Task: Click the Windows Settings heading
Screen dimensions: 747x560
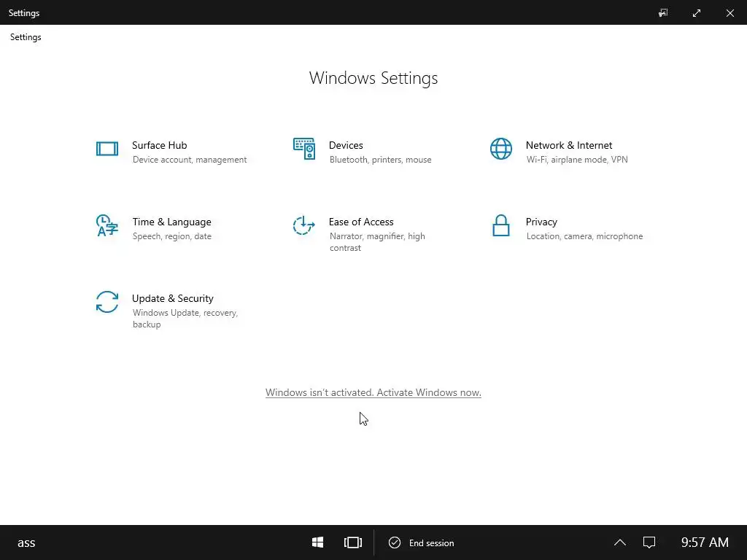Action: (x=373, y=78)
